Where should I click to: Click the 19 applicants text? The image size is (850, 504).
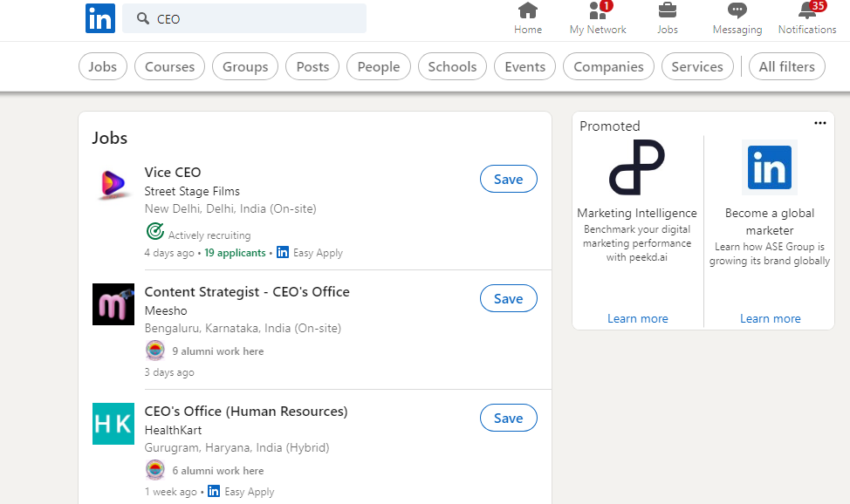[x=235, y=253]
